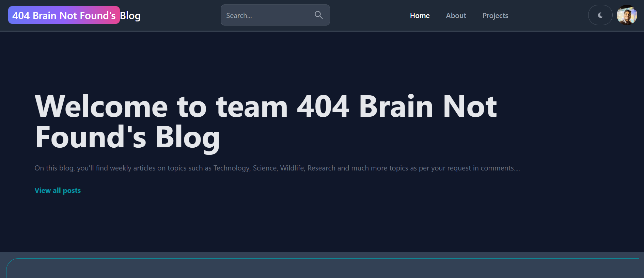This screenshot has height=278, width=644.
Task: Open the About page link
Action: 456,16
